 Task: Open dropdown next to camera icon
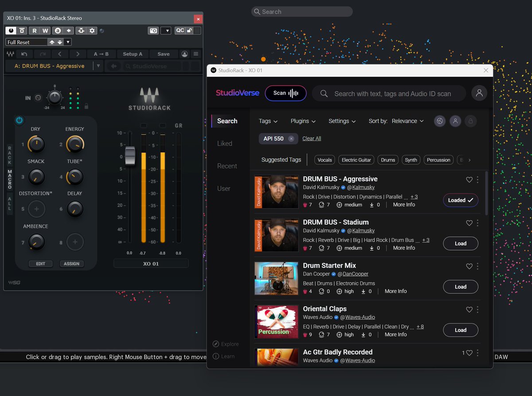tap(165, 31)
